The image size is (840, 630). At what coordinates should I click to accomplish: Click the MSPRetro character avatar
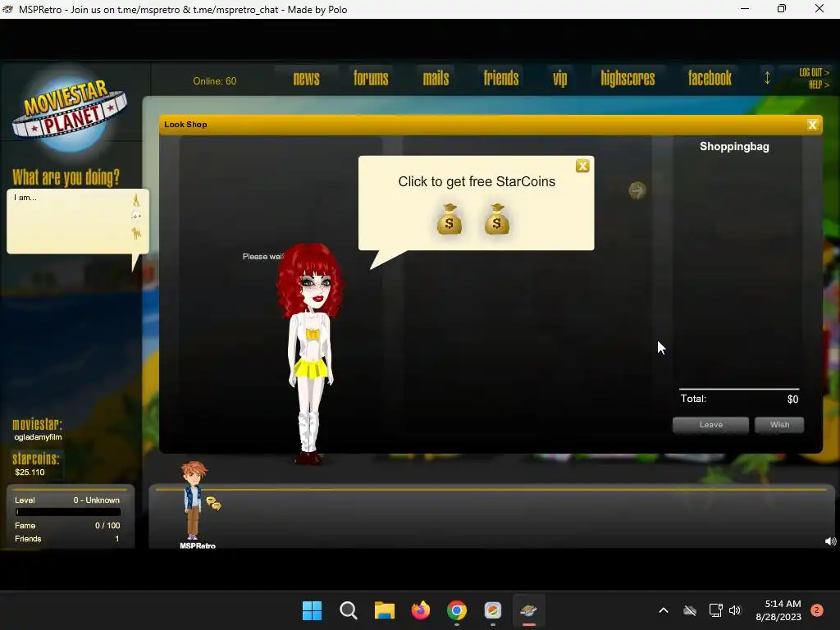click(x=193, y=501)
